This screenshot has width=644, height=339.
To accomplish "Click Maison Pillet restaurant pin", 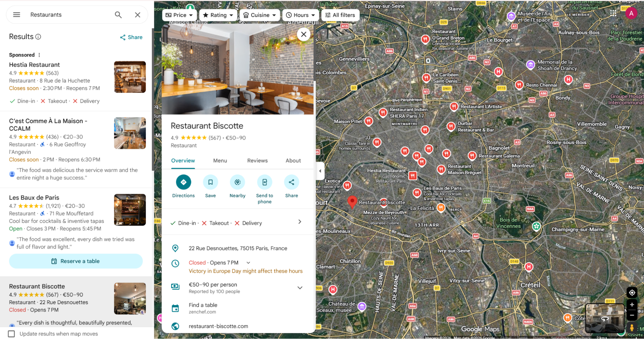I will [x=369, y=121].
